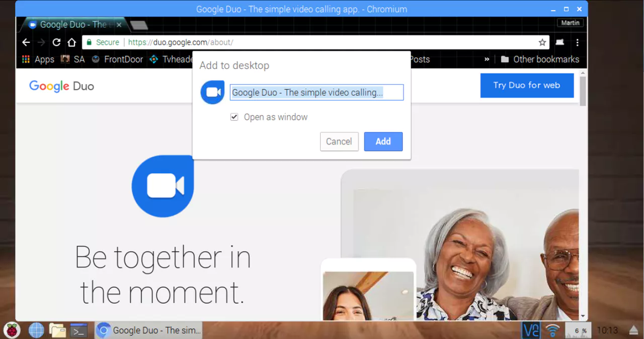644x339 pixels.
Task: Click the WiFi network tray icon
Action: [552, 330]
